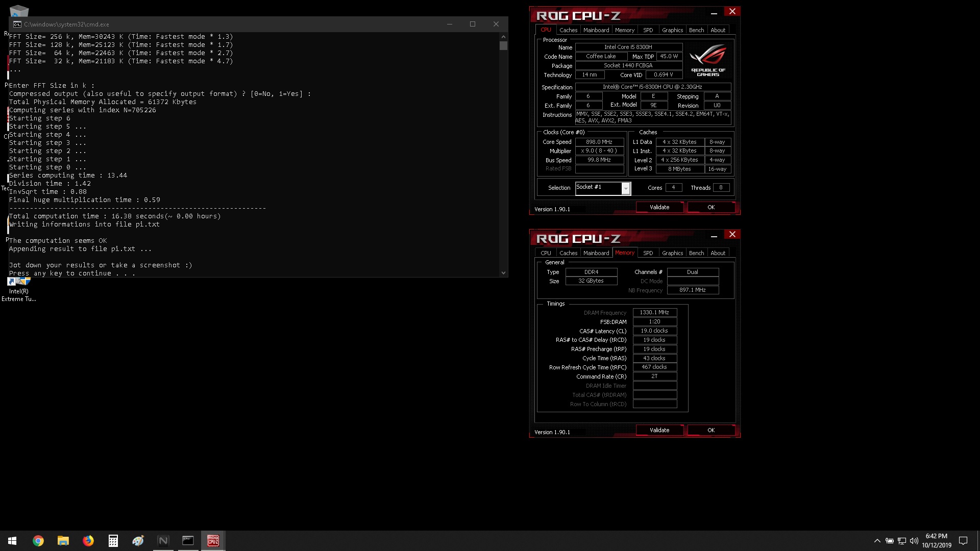Open the volume tray icon
This screenshot has width=980, height=551.
point(914,541)
